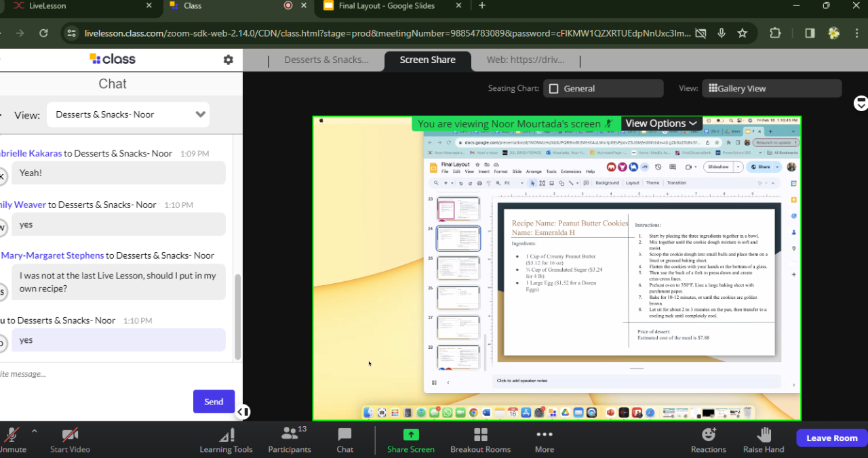Click Recipe Name Peanut Butter Cookies title
The image size is (868, 458).
[x=570, y=223]
